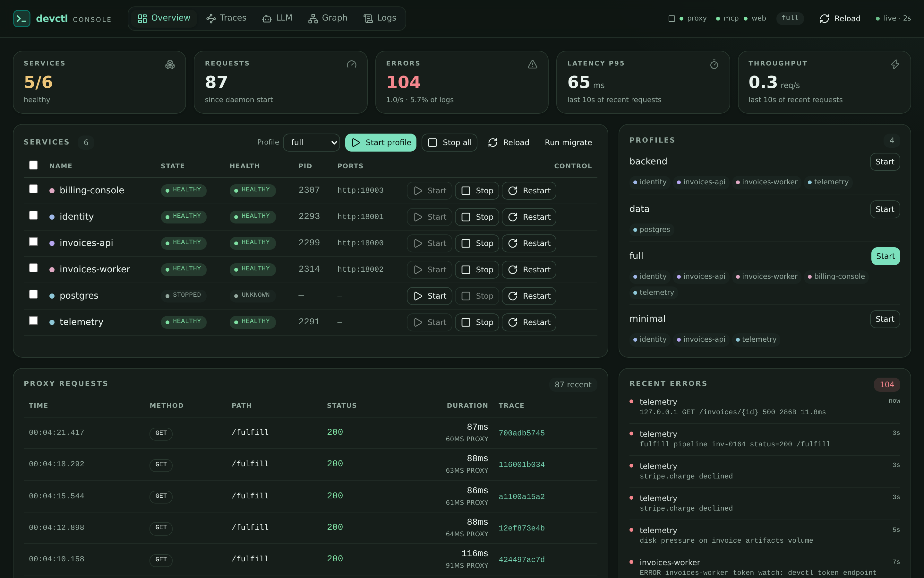
Task: Click the lightning bolt icon in Throughput card
Action: 894,65
